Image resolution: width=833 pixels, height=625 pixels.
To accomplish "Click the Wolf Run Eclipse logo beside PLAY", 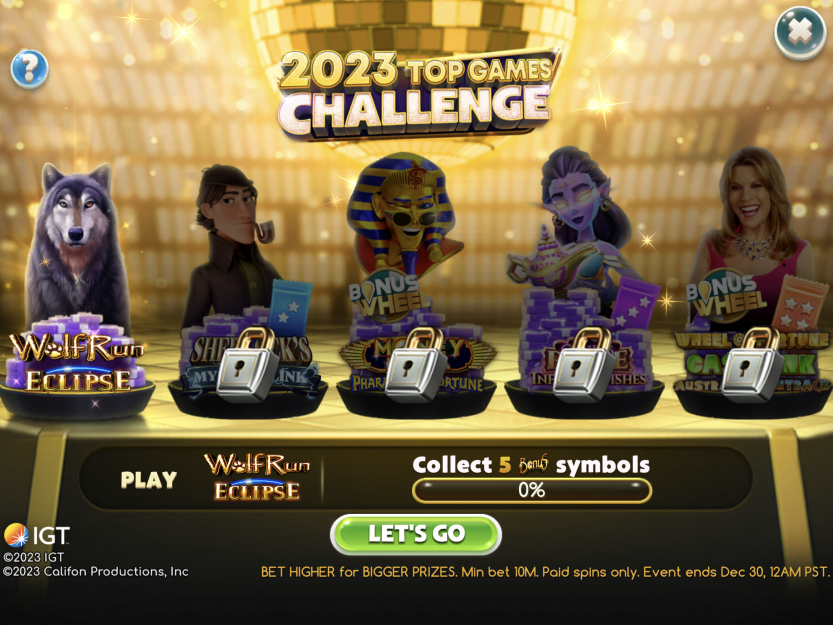I will [257, 477].
